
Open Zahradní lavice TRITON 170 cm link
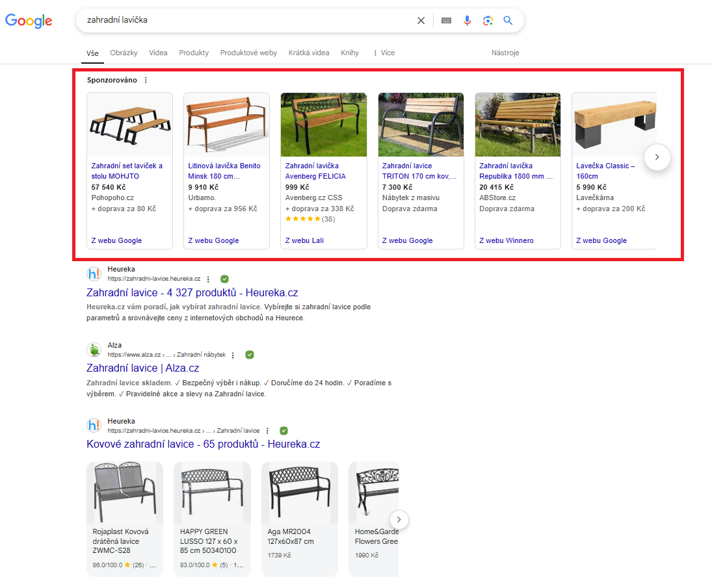(x=419, y=171)
